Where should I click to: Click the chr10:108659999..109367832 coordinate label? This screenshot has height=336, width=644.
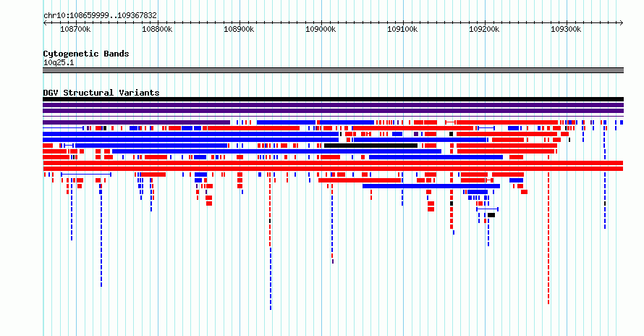point(100,16)
